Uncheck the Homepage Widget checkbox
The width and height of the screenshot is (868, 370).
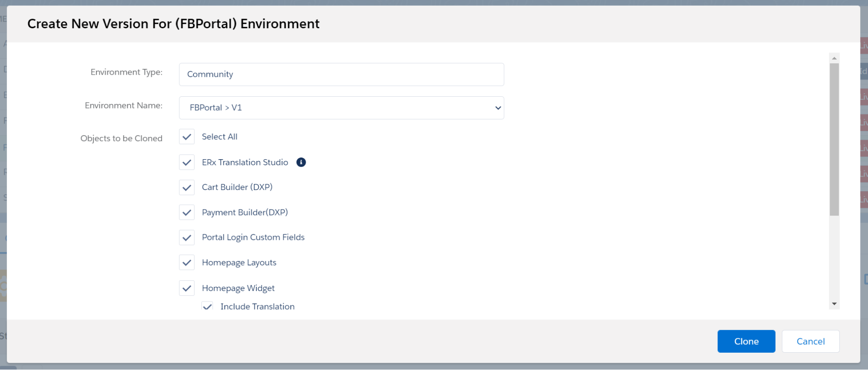click(x=187, y=288)
